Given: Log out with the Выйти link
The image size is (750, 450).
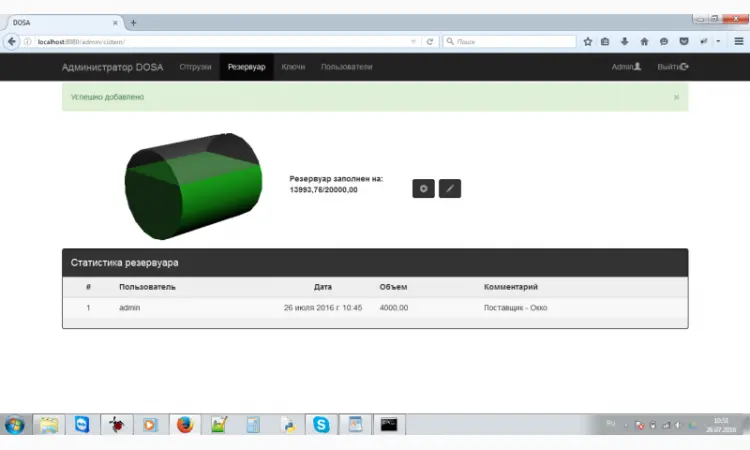Looking at the screenshot, I should (x=673, y=67).
